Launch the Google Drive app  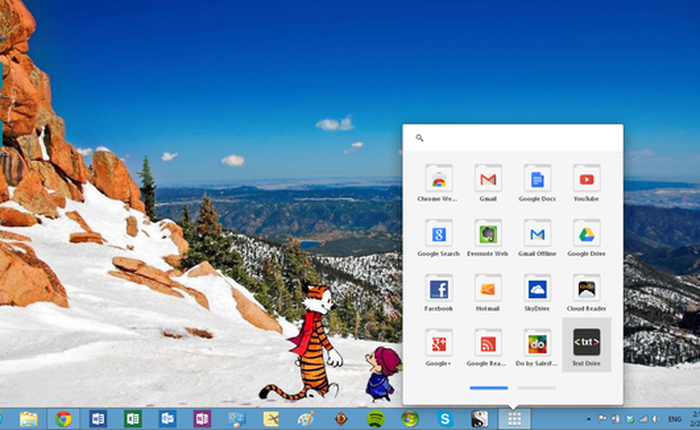click(x=586, y=238)
